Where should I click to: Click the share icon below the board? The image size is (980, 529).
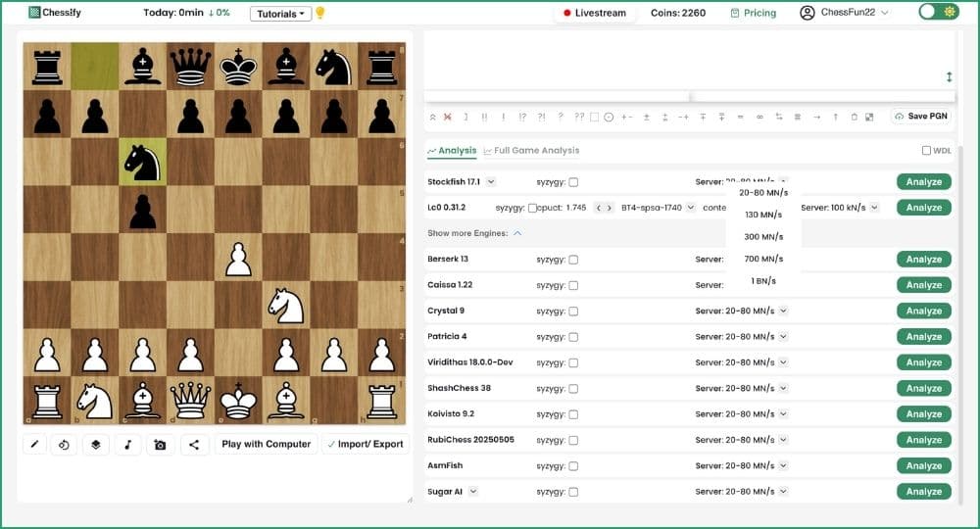(x=194, y=445)
